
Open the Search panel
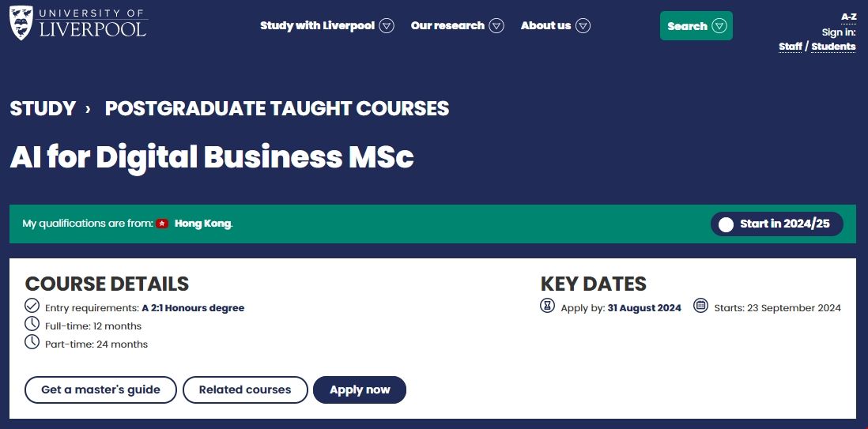[x=696, y=26]
